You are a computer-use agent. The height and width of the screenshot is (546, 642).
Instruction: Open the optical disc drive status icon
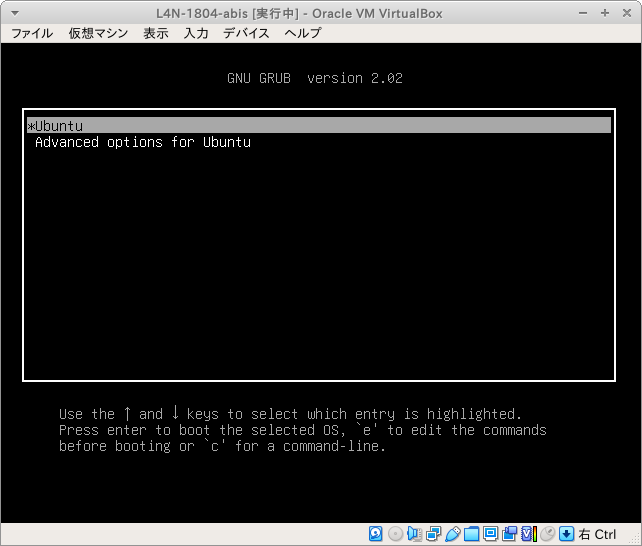(395, 534)
